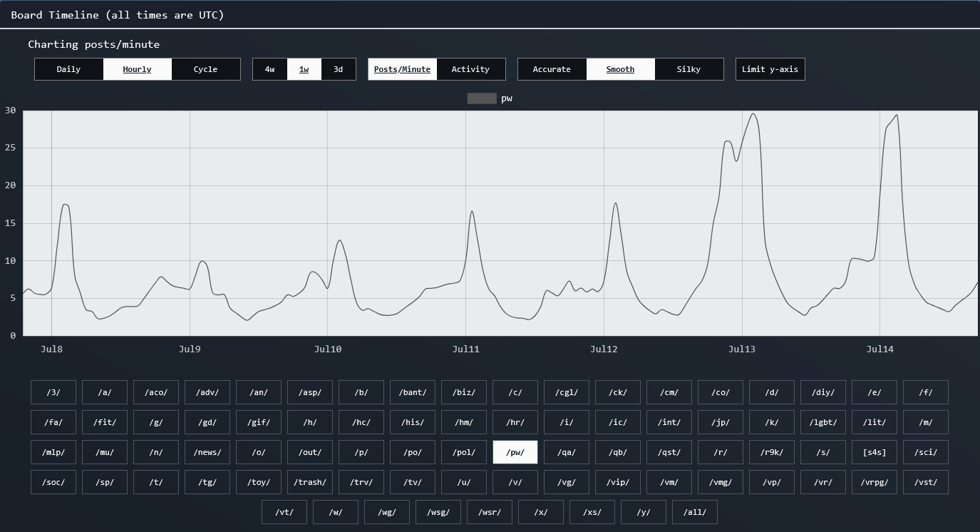This screenshot has height=532, width=980.
Task: Switch metric to Activity
Action: (x=470, y=69)
